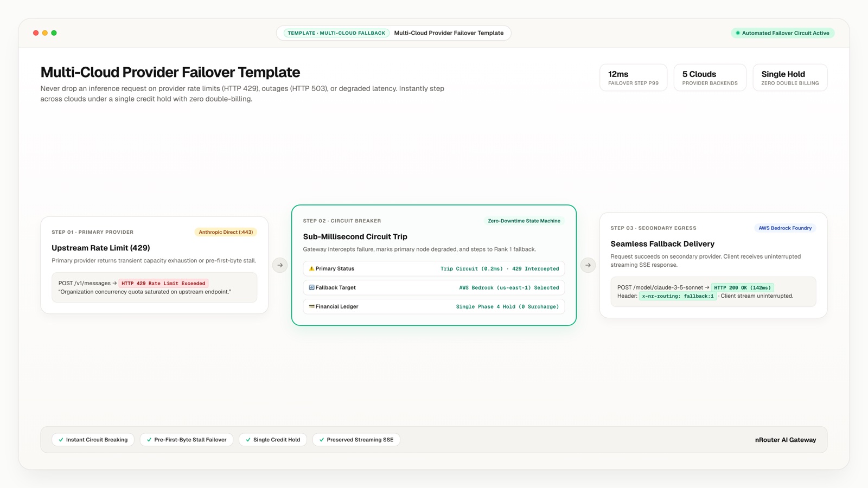Click the Multi-Cloud Provider Failover Template page heading
The image size is (868, 488).
click(170, 72)
